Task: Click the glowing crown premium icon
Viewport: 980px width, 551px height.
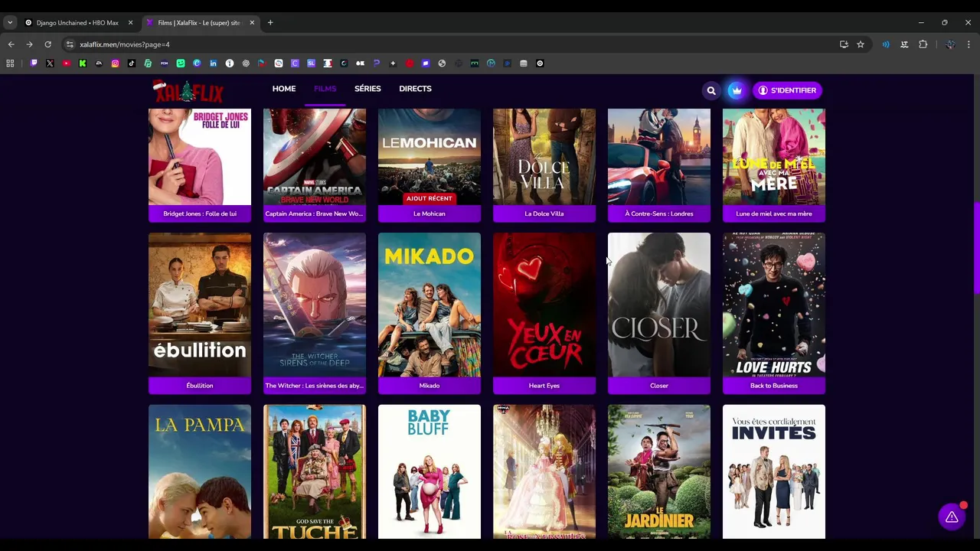Action: click(x=737, y=90)
